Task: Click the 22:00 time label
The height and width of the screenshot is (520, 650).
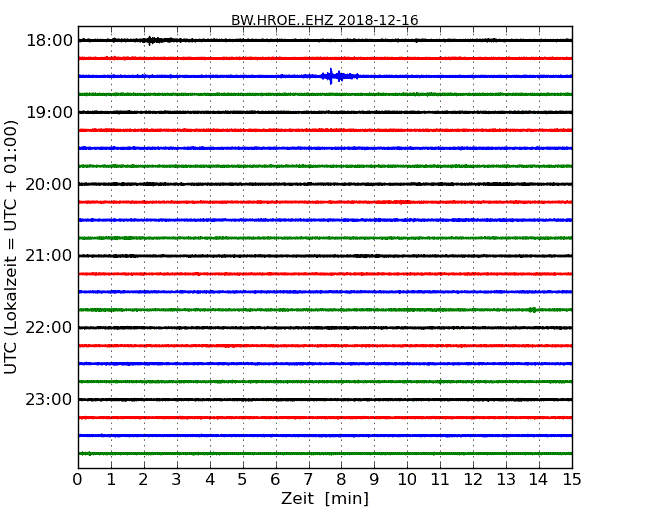Action: coord(49,328)
